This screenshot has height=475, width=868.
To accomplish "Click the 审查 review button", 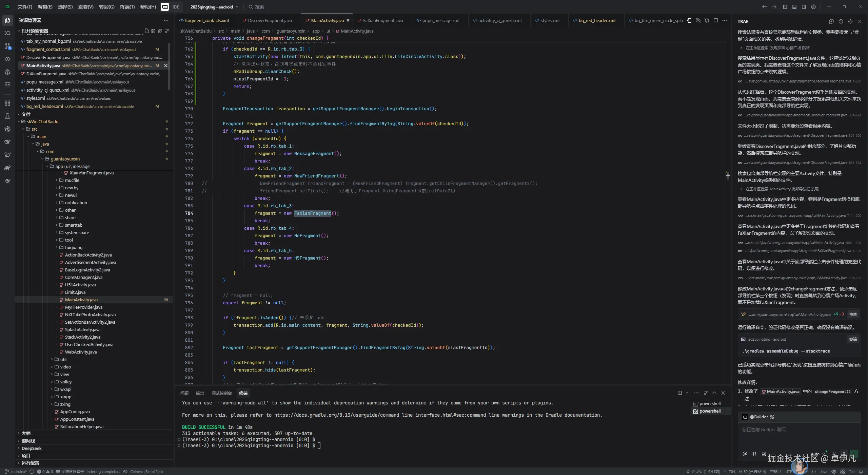I will pos(853,315).
